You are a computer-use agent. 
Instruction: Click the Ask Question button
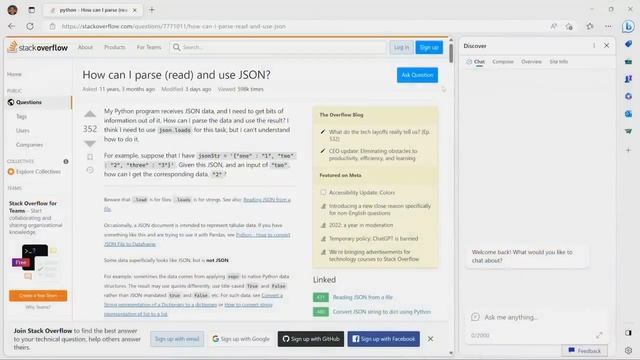(417, 75)
